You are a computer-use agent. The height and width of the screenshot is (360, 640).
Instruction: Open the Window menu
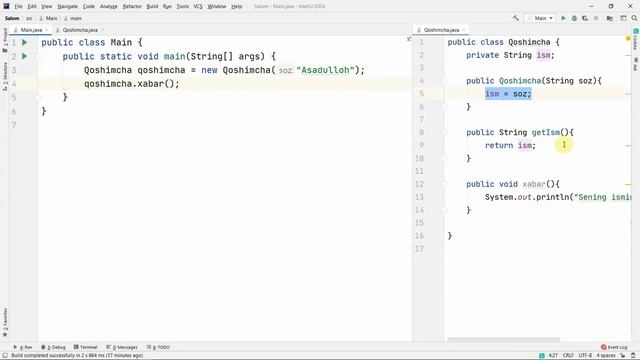(x=216, y=7)
